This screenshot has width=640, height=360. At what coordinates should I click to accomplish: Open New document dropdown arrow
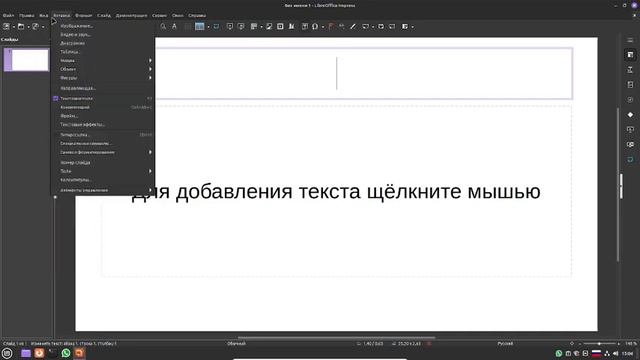(13, 27)
